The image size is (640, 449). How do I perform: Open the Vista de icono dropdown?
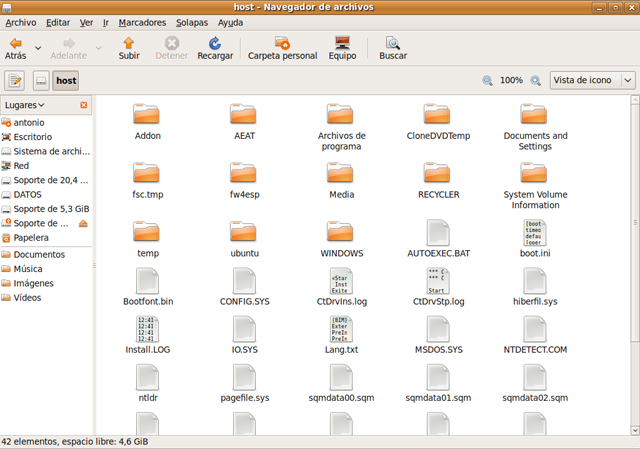coord(592,80)
